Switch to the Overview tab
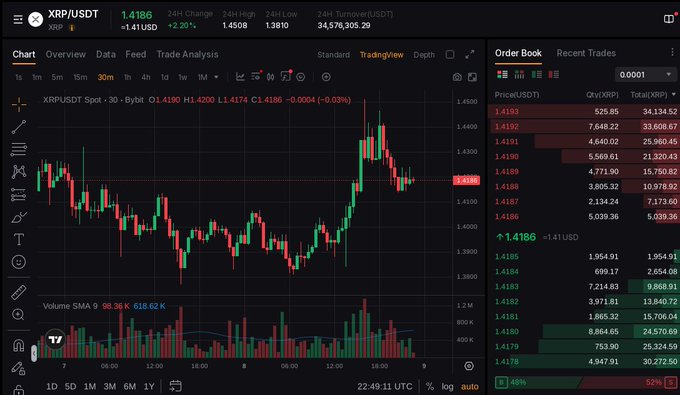The width and height of the screenshot is (680, 395). (65, 54)
